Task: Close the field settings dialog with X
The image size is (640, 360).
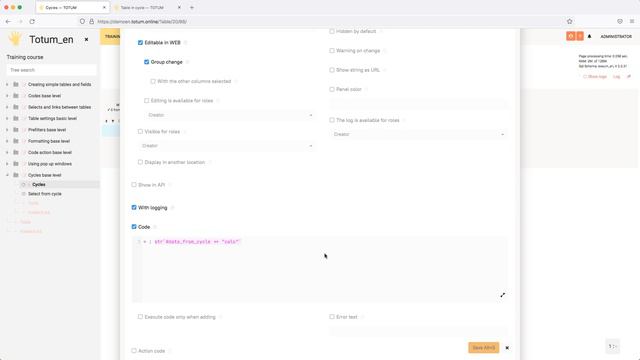Action: [x=507, y=348]
